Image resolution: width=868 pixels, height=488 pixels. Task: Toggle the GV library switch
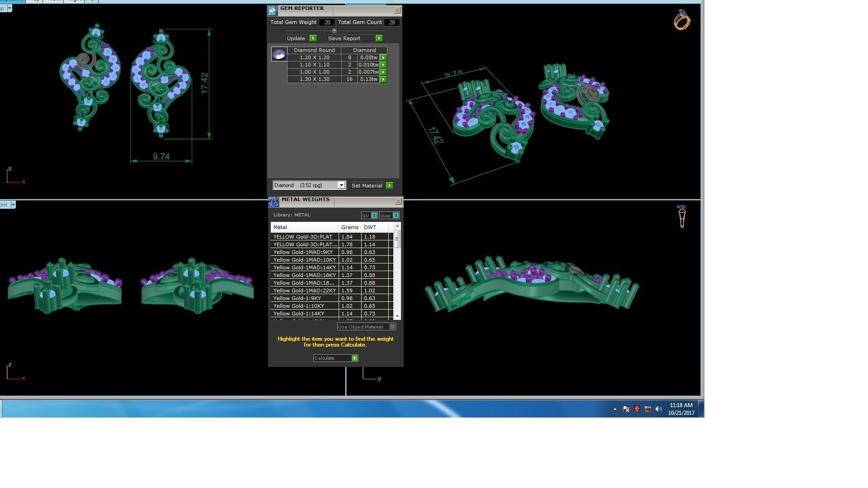[x=374, y=216]
